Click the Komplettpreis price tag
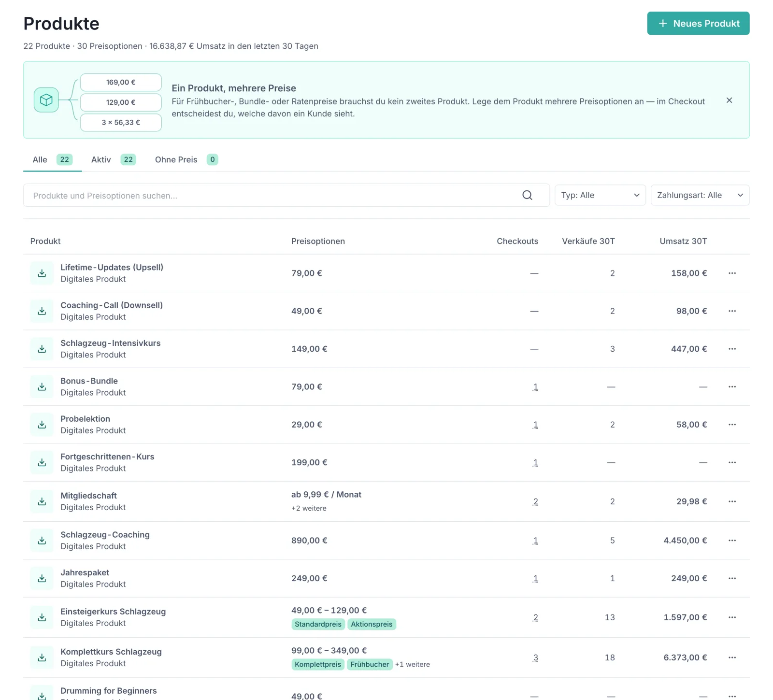 318,664
